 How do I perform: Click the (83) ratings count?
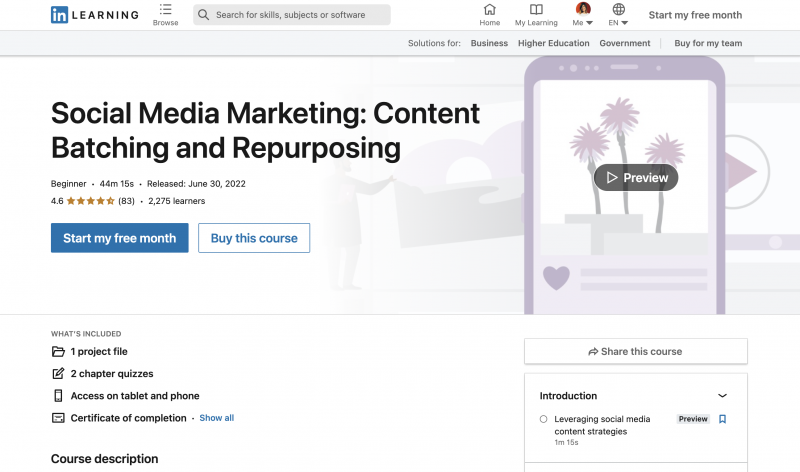[127, 201]
